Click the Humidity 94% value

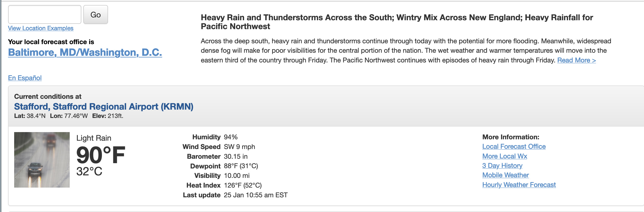pos(231,137)
